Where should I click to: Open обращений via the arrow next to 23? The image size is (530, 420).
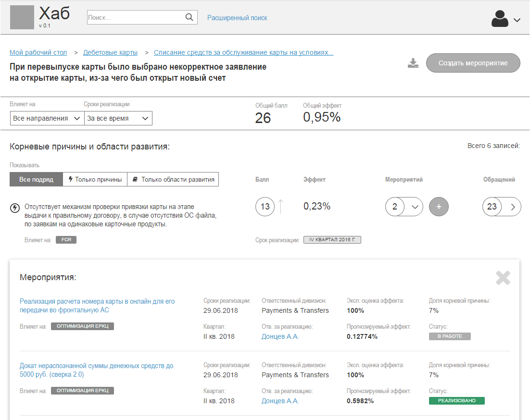click(x=512, y=206)
